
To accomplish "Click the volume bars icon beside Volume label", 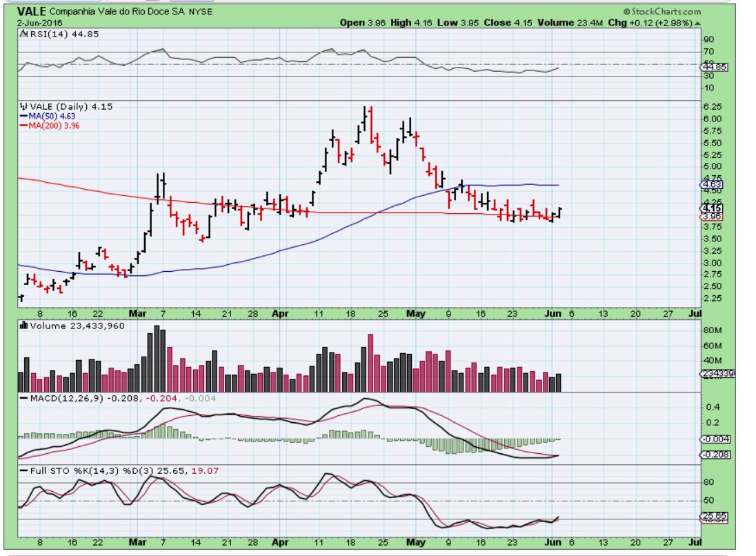I will tap(23, 326).
